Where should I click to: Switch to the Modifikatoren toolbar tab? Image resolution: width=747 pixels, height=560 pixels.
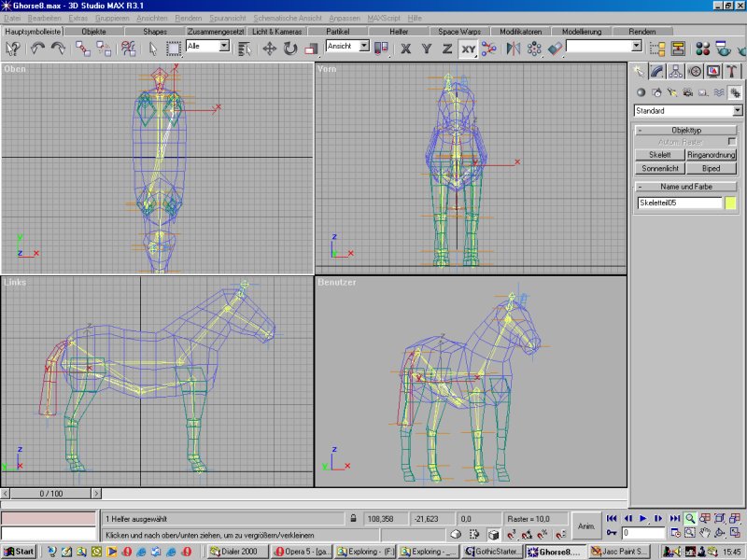[522, 31]
